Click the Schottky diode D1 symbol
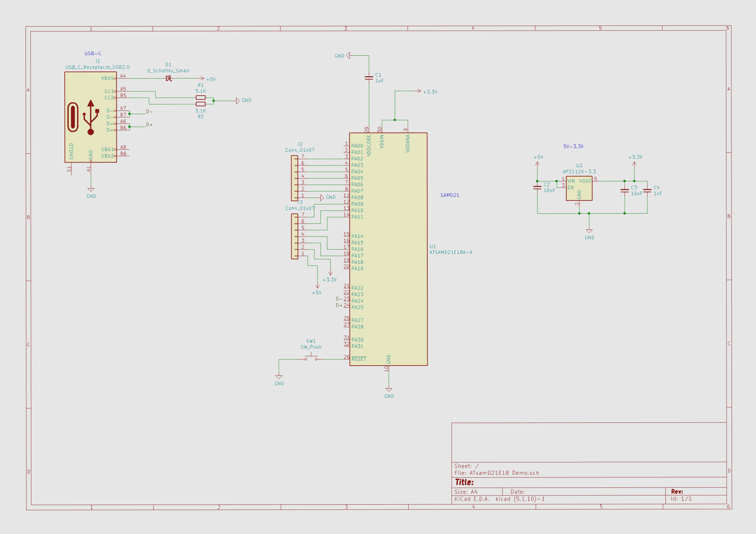756x534 pixels. click(168, 78)
